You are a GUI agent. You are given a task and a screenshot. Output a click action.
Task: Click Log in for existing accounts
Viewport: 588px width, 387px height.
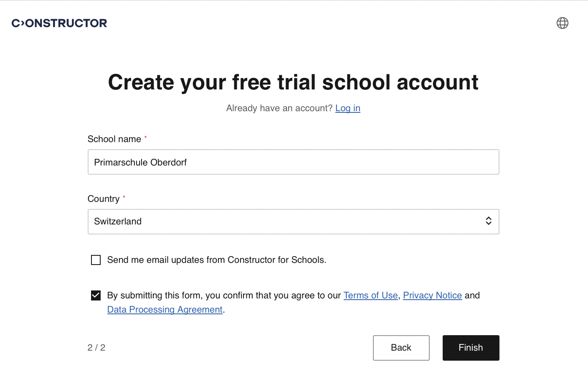pyautogui.click(x=347, y=108)
